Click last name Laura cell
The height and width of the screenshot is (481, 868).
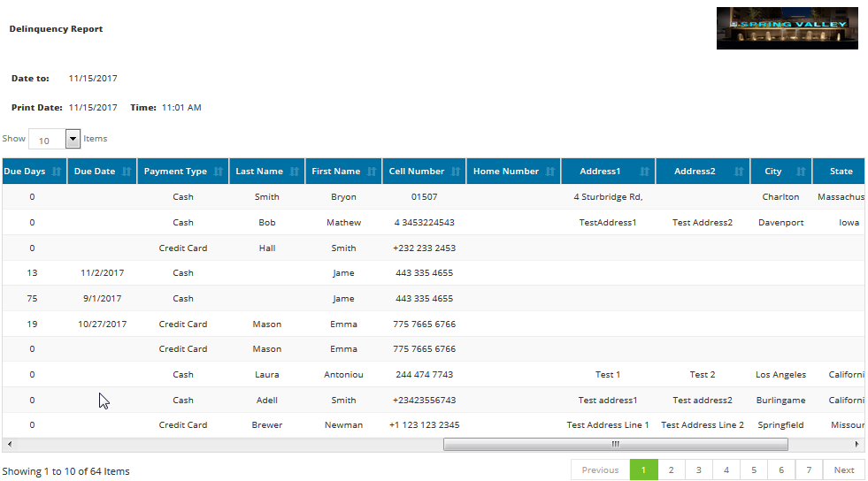click(267, 375)
